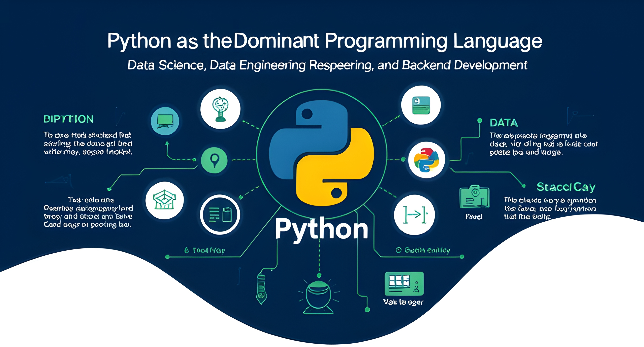This screenshot has height=347, width=644.
Task: Click the camera icon above Favel label
Action: coord(474,196)
